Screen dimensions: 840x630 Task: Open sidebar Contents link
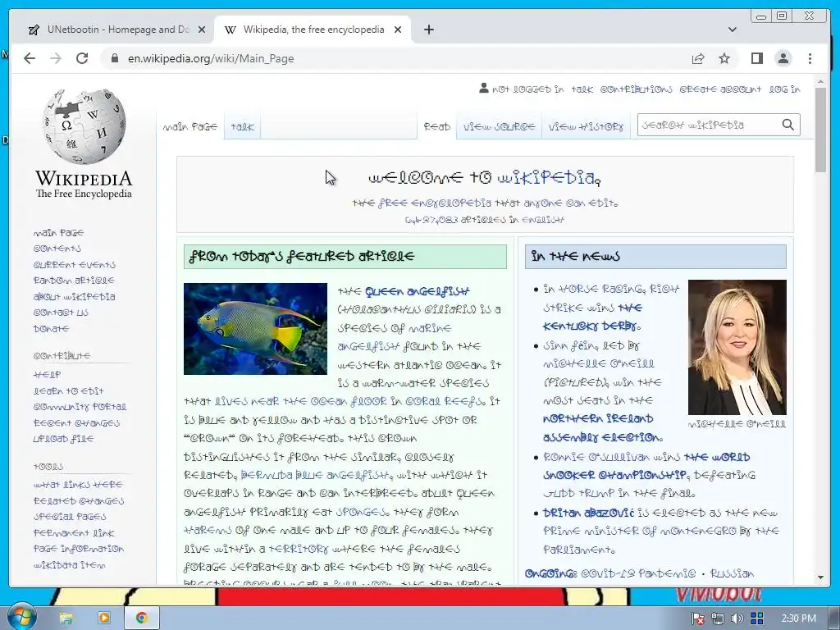click(57, 249)
